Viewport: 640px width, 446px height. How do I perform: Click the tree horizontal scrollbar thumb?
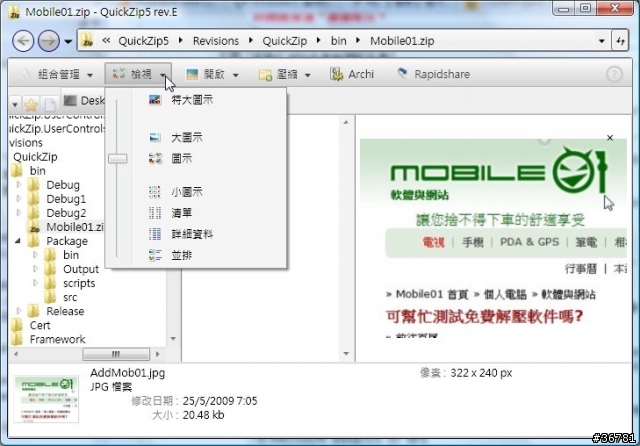point(116,354)
